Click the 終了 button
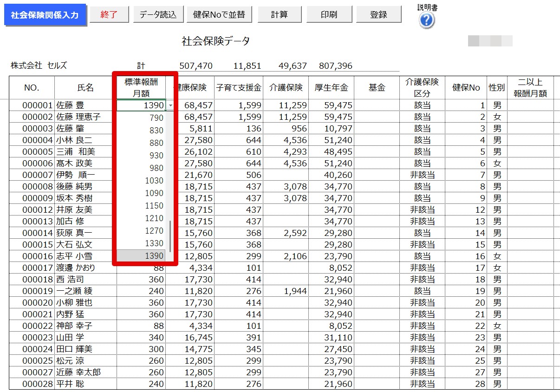The height and width of the screenshot is (392, 560). coord(109,14)
